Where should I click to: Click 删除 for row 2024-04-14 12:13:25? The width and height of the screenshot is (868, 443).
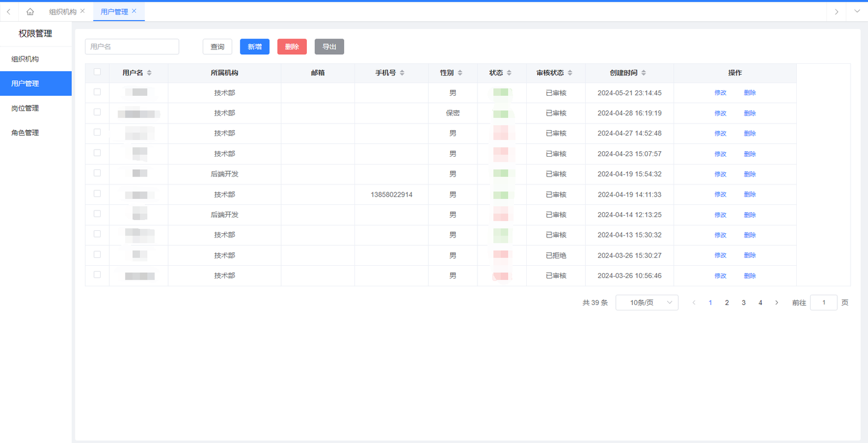[750, 215]
